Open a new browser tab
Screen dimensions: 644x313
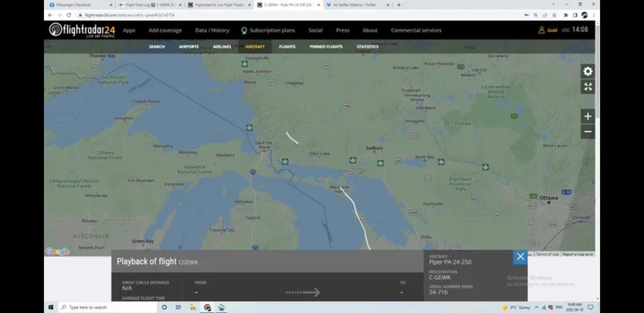pyautogui.click(x=399, y=5)
